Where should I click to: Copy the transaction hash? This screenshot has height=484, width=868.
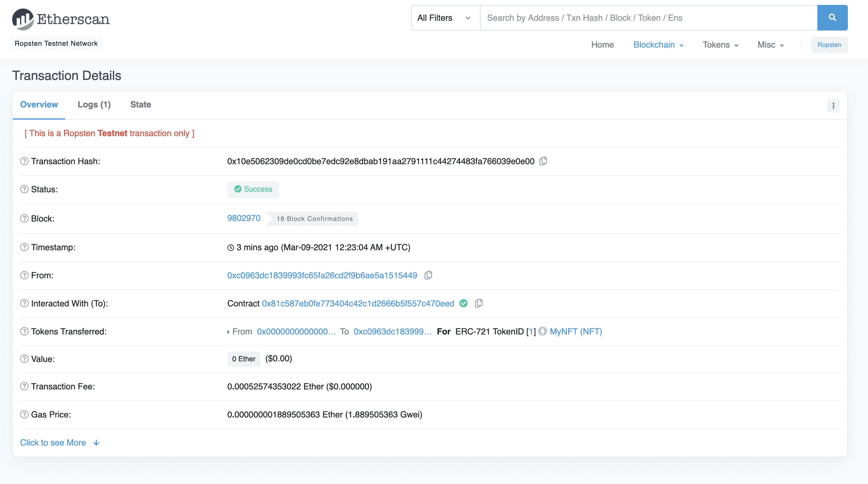point(543,161)
